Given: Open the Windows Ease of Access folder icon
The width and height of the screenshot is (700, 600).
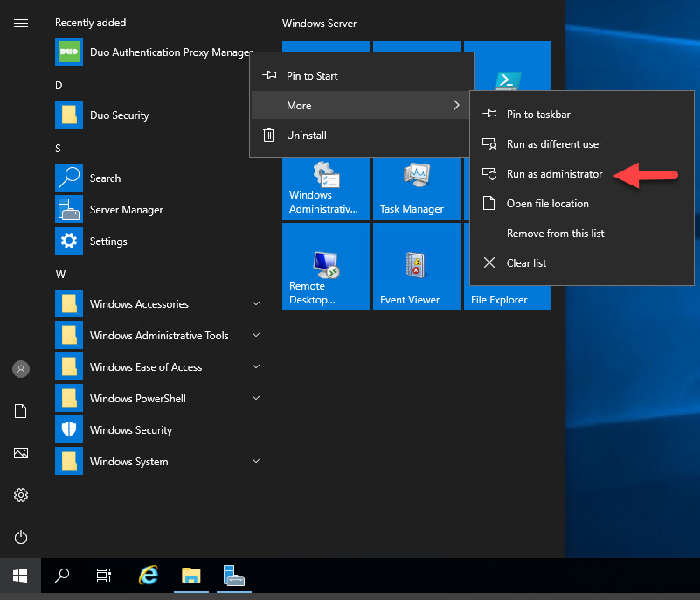Looking at the screenshot, I should point(69,366).
